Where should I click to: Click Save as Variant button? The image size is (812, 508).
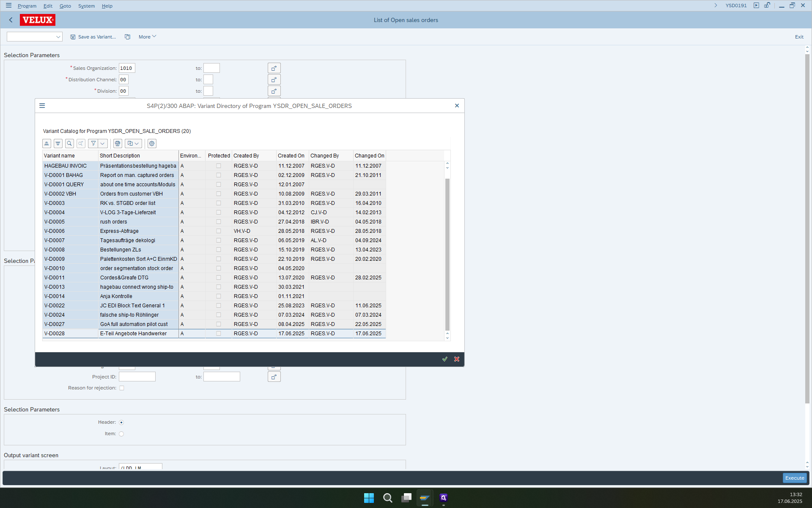(93, 37)
